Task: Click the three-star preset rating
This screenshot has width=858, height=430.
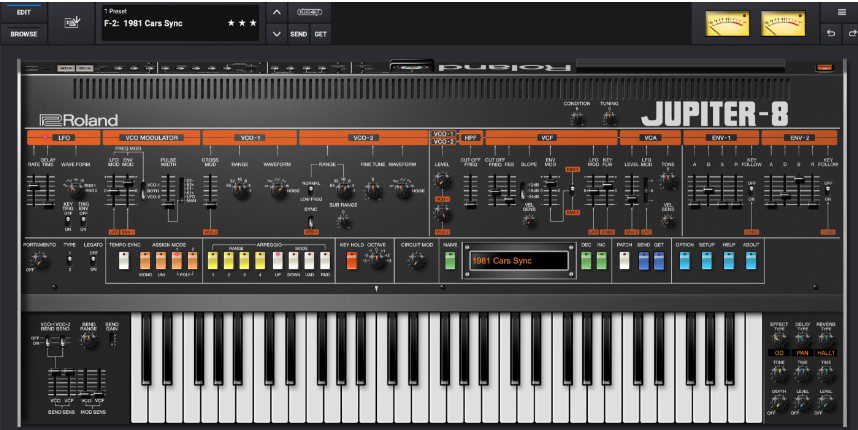Action: click(x=242, y=23)
